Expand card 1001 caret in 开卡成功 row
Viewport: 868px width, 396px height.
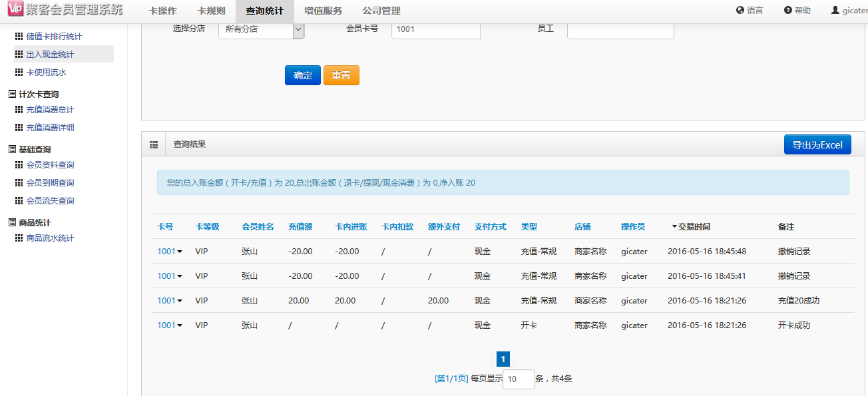click(180, 326)
